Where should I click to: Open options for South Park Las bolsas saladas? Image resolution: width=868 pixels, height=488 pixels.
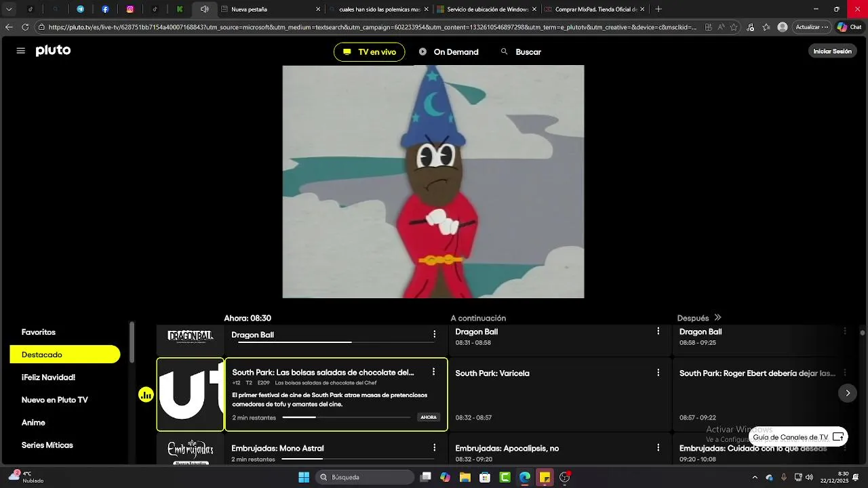433,372
